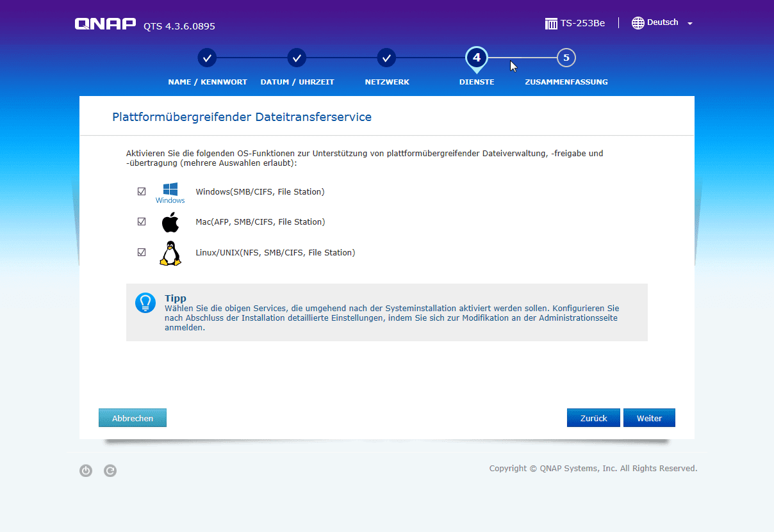The width and height of the screenshot is (774, 532).
Task: Select the step 4 Dienste marker
Action: click(x=477, y=59)
